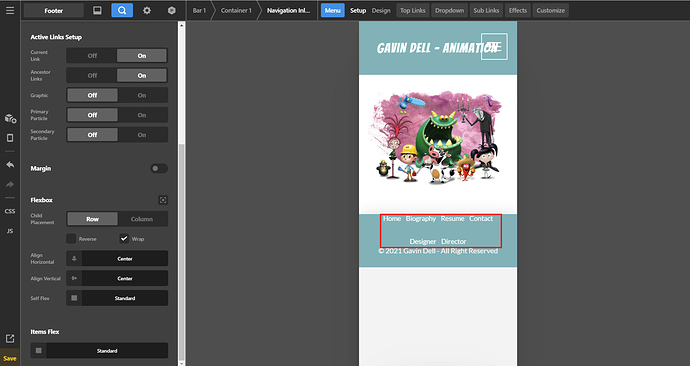690x366 pixels.
Task: Click Home link in footer preview
Action: [x=392, y=219]
